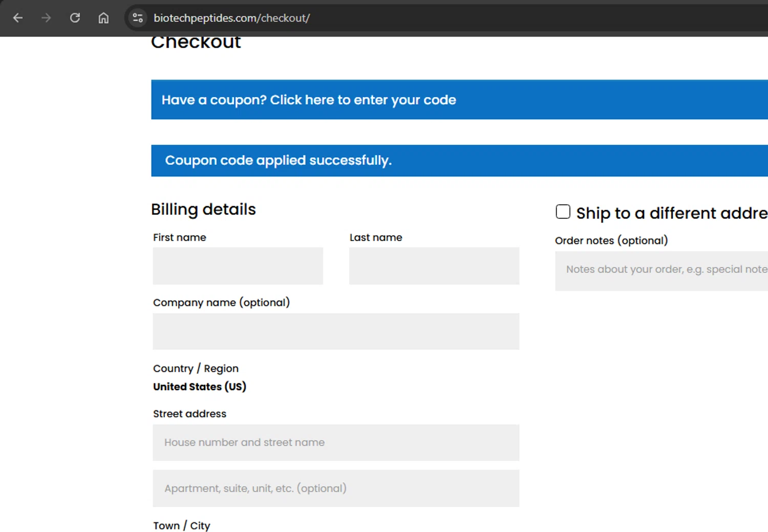
Task: Go to the browser home page
Action: (x=103, y=18)
